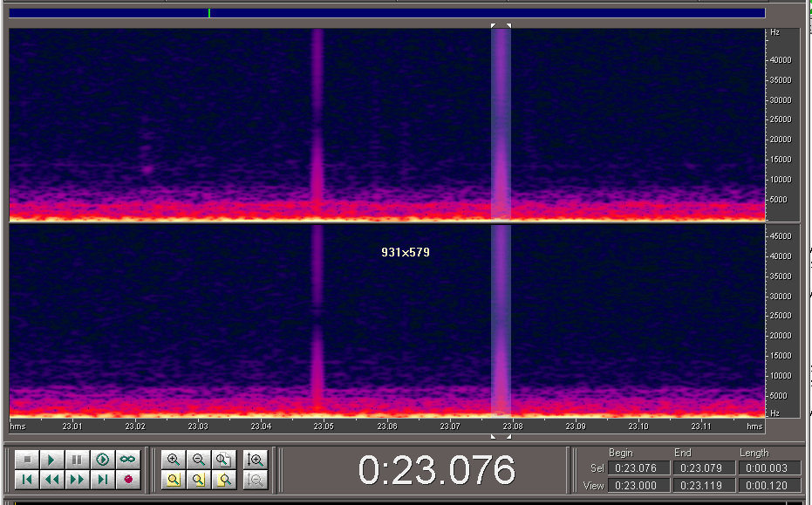Click the Sel row label
This screenshot has width=812, height=505.
point(597,468)
